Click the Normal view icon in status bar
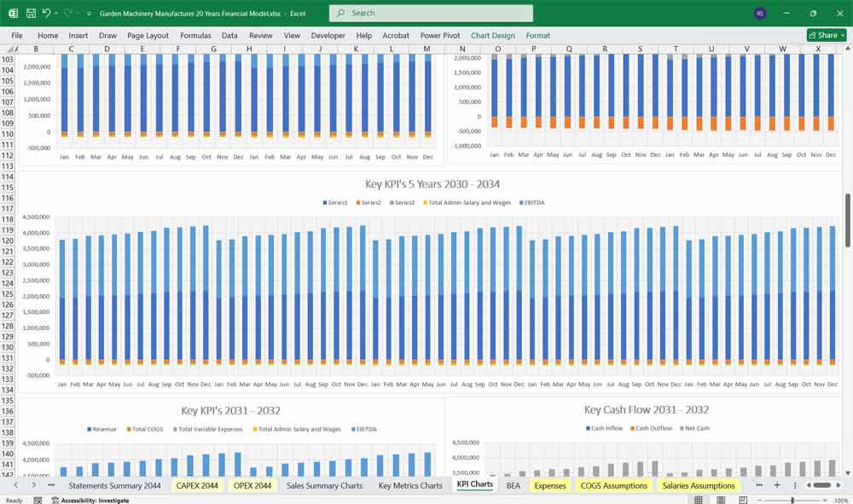The height and width of the screenshot is (504, 853). 699,499
